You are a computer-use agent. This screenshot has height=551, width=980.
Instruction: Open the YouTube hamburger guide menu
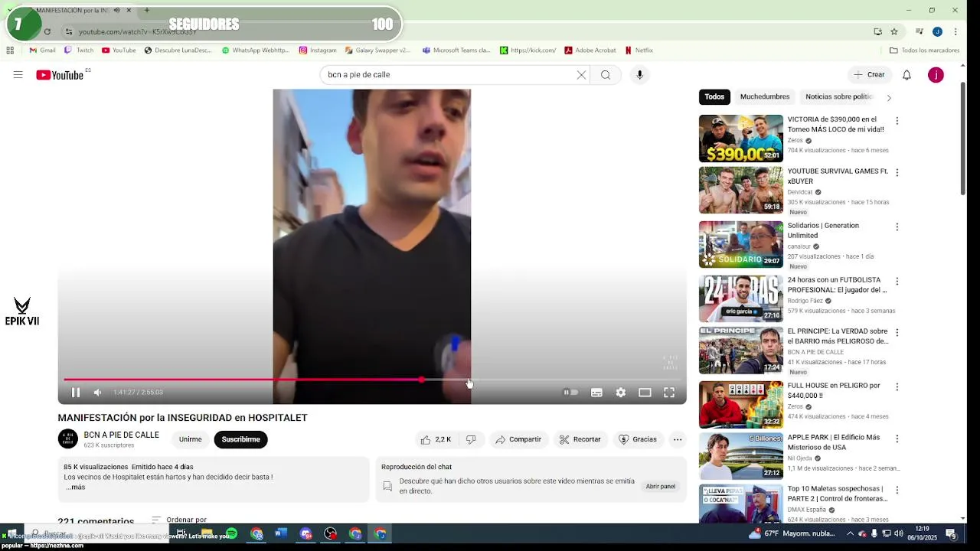pos(18,75)
